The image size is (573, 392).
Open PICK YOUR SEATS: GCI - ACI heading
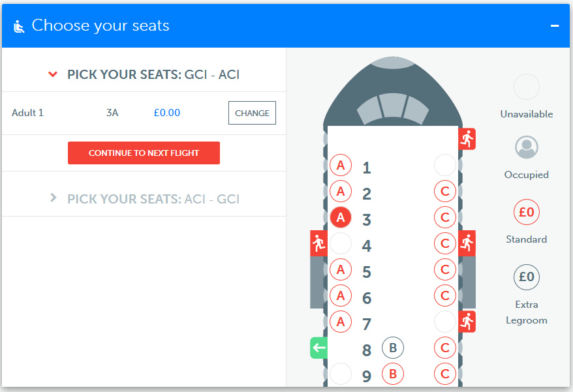pyautogui.click(x=153, y=74)
